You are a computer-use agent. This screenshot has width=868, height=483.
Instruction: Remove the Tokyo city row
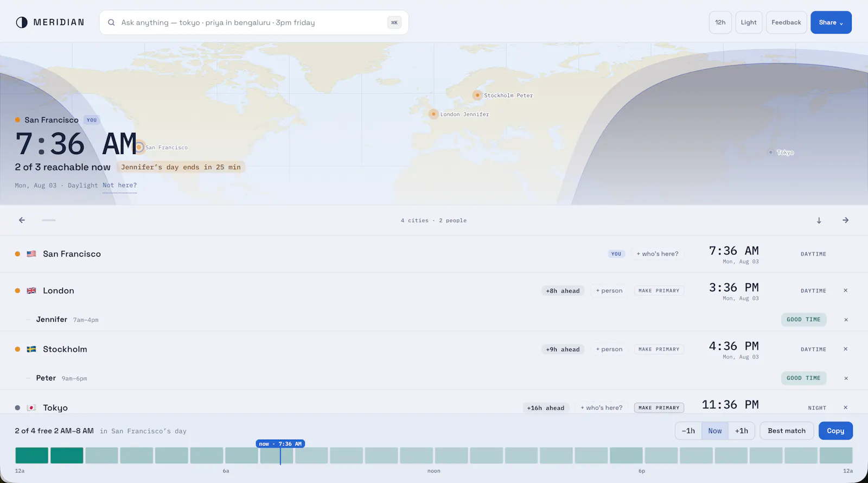point(845,408)
